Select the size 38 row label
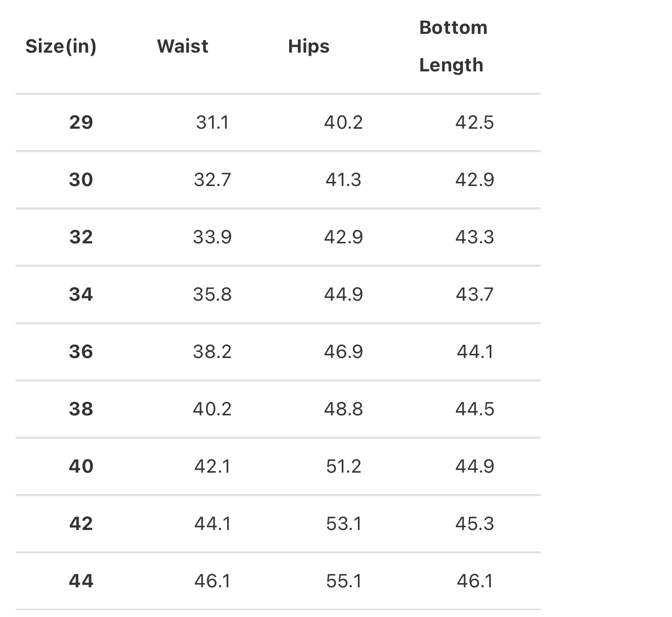The height and width of the screenshot is (617, 672). pyautogui.click(x=81, y=409)
